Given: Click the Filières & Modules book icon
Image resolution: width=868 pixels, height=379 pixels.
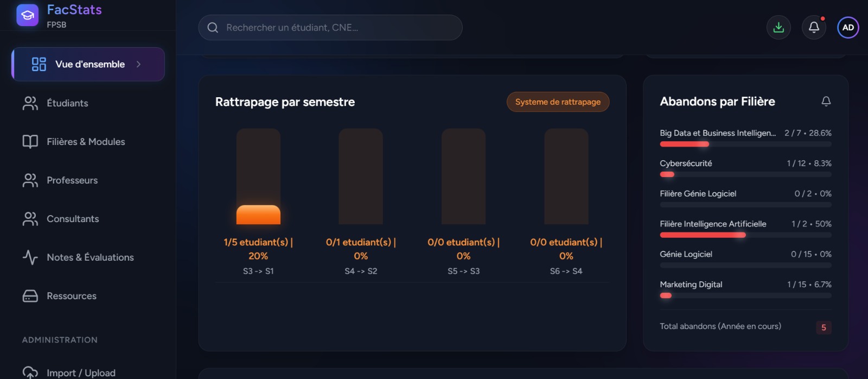Looking at the screenshot, I should coord(30,142).
